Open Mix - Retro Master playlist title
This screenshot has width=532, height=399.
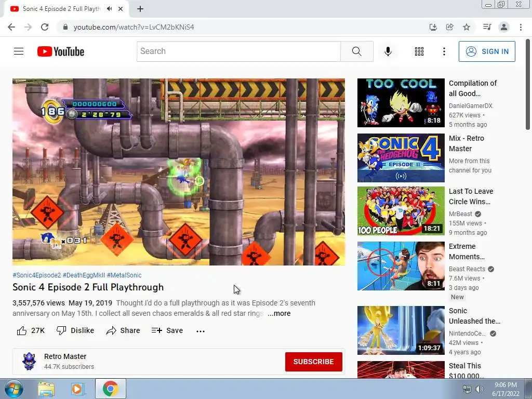pyautogui.click(x=466, y=143)
